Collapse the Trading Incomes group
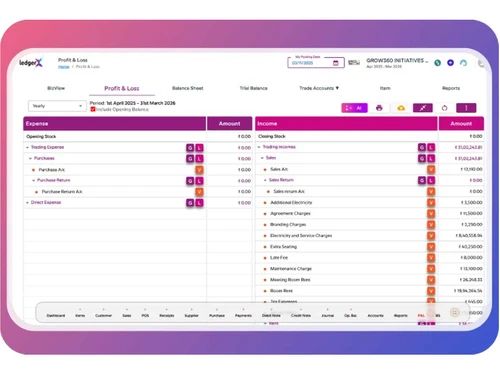Viewport: 500px width, 375px height. [x=259, y=147]
